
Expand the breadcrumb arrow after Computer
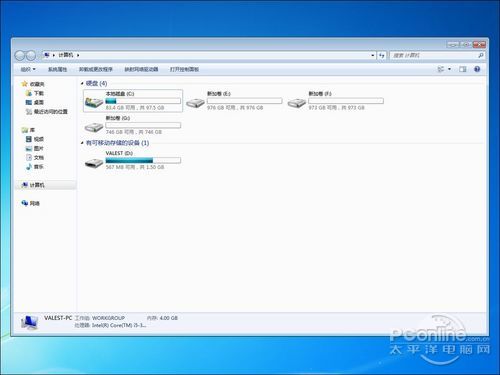[78, 55]
